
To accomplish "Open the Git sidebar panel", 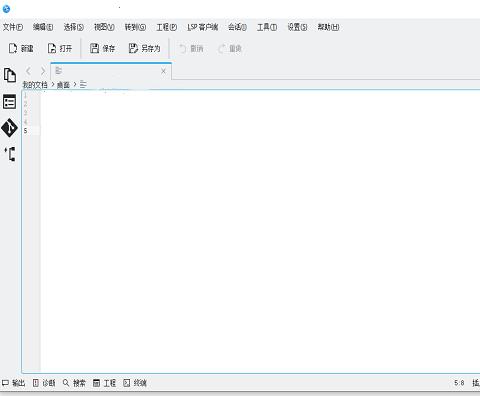I will 9,128.
